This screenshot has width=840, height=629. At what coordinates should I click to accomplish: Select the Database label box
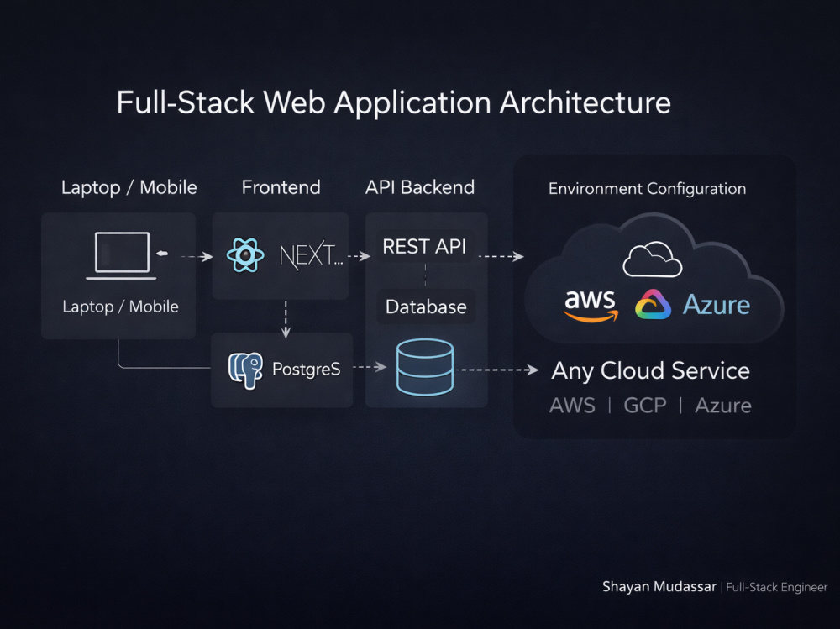(426, 307)
